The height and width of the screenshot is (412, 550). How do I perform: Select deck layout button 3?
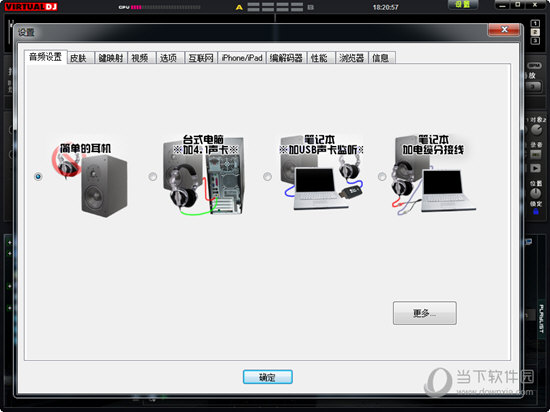535,41
